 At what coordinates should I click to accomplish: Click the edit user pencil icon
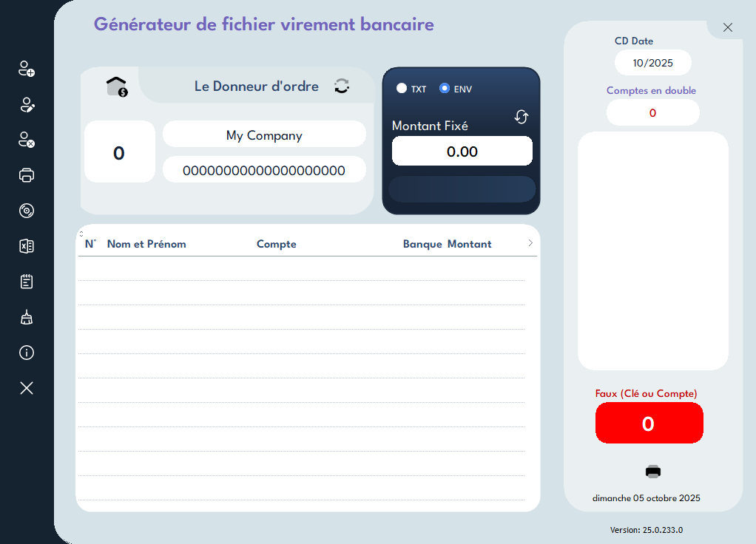pyautogui.click(x=27, y=104)
